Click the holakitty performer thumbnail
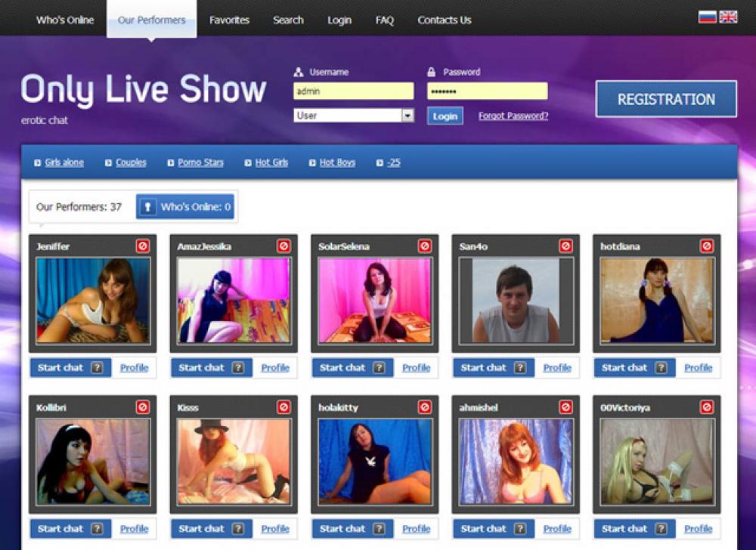This screenshot has width=756, height=550. pos(375,462)
